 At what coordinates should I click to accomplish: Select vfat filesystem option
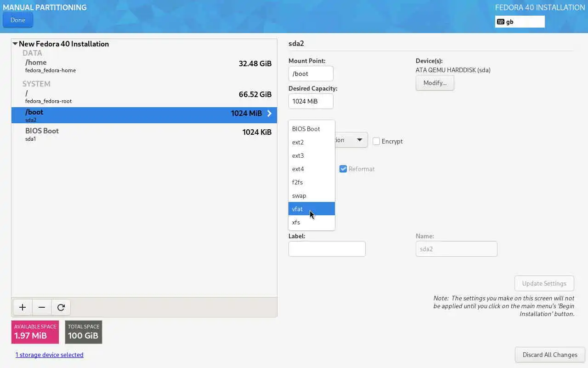pyautogui.click(x=311, y=209)
